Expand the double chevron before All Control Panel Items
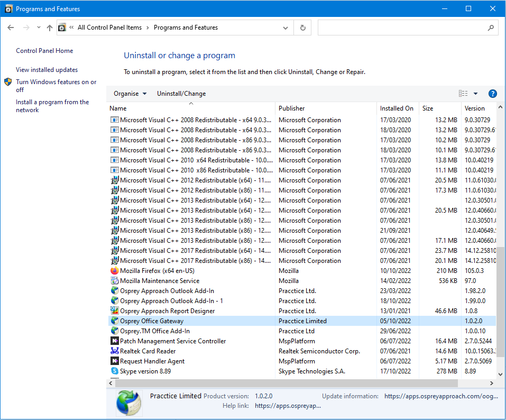 tap(71, 28)
